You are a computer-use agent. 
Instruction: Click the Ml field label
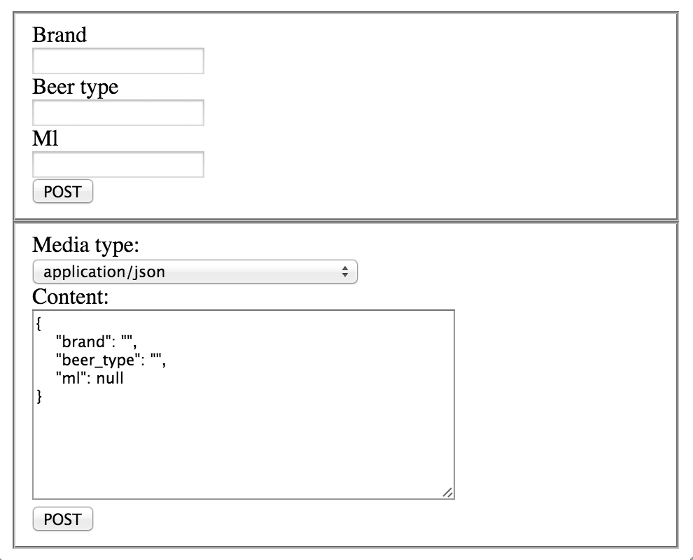coord(45,138)
